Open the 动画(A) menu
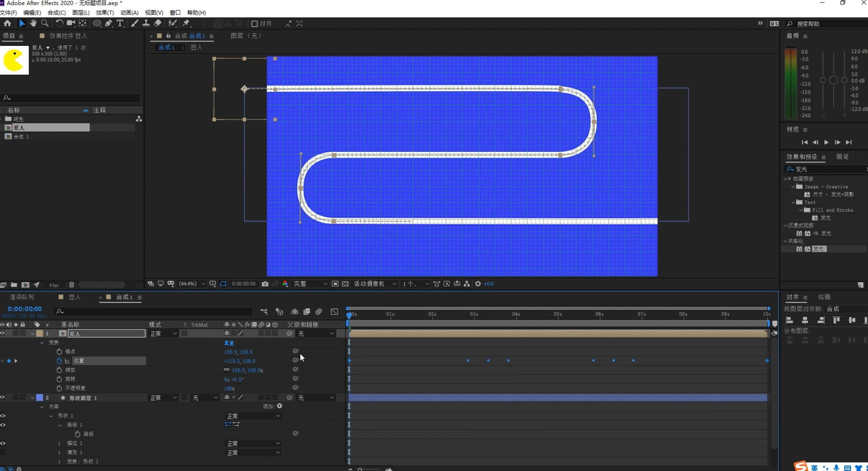 129,13
